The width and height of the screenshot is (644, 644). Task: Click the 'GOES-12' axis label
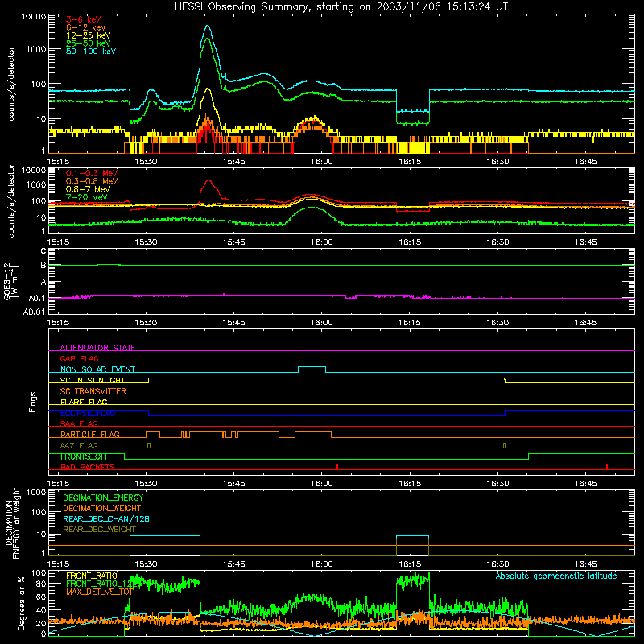7,281
